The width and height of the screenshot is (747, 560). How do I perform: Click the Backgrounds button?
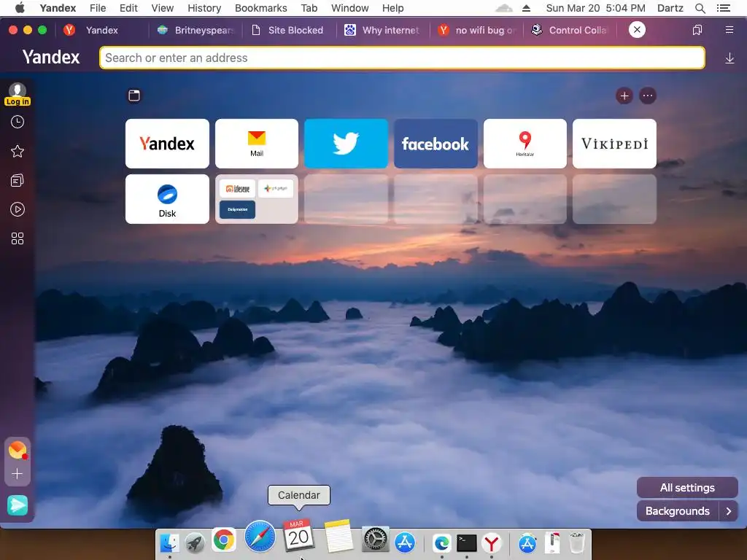coord(678,511)
